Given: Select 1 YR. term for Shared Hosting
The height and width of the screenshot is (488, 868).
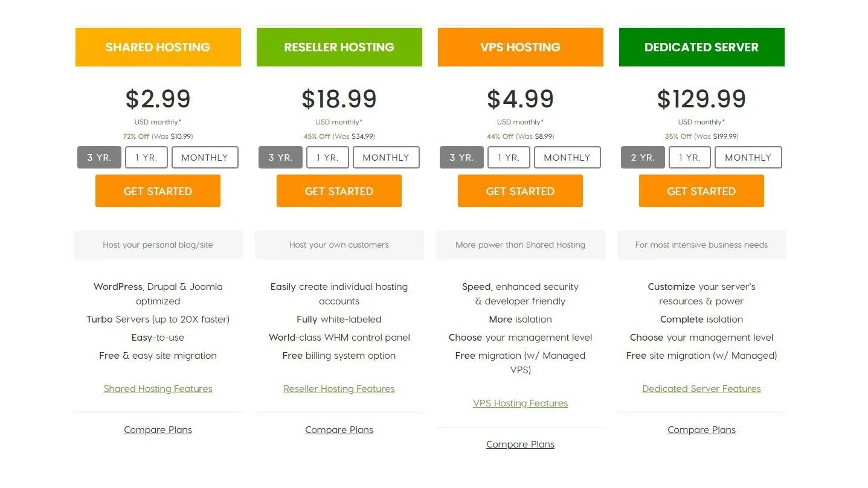Looking at the screenshot, I should pyautogui.click(x=146, y=158).
